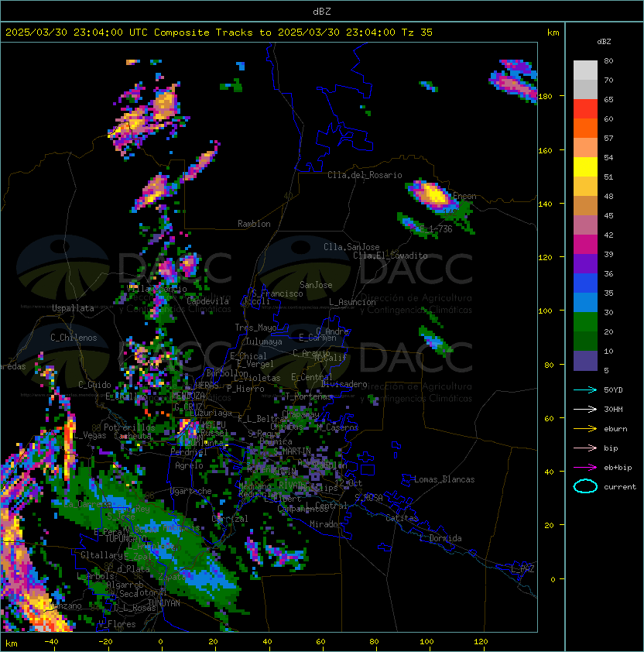
Task: Click the 'Lomas_Blancas' map label
Action: [444, 479]
